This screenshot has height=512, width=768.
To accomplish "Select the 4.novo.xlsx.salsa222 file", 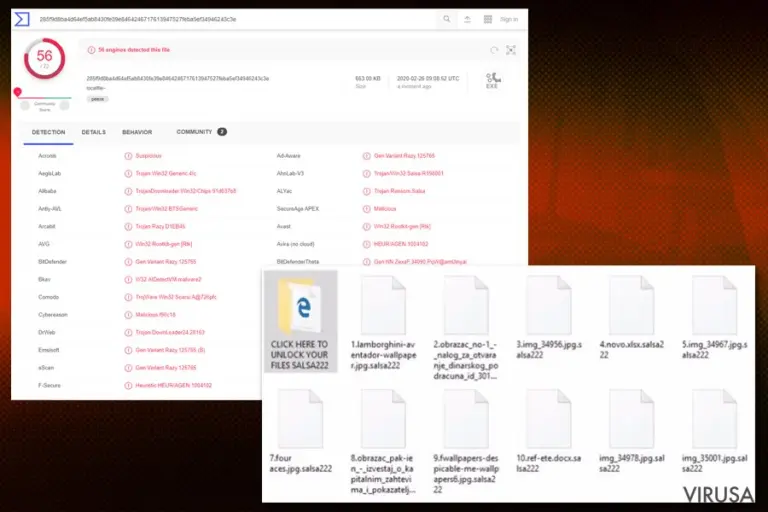I will pos(632,317).
